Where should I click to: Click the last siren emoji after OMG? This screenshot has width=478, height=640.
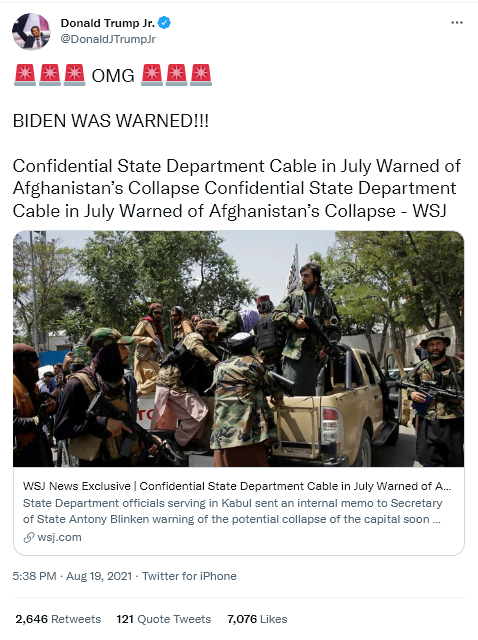point(200,75)
